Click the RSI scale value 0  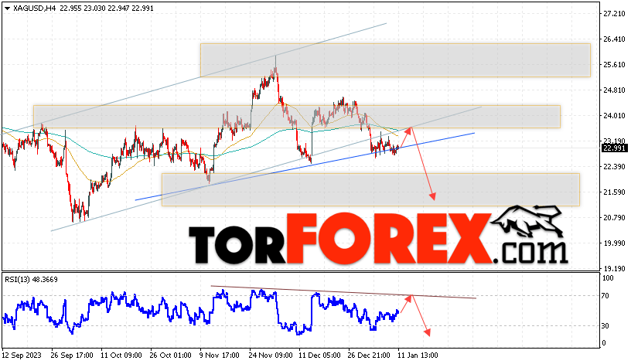pos(604,343)
